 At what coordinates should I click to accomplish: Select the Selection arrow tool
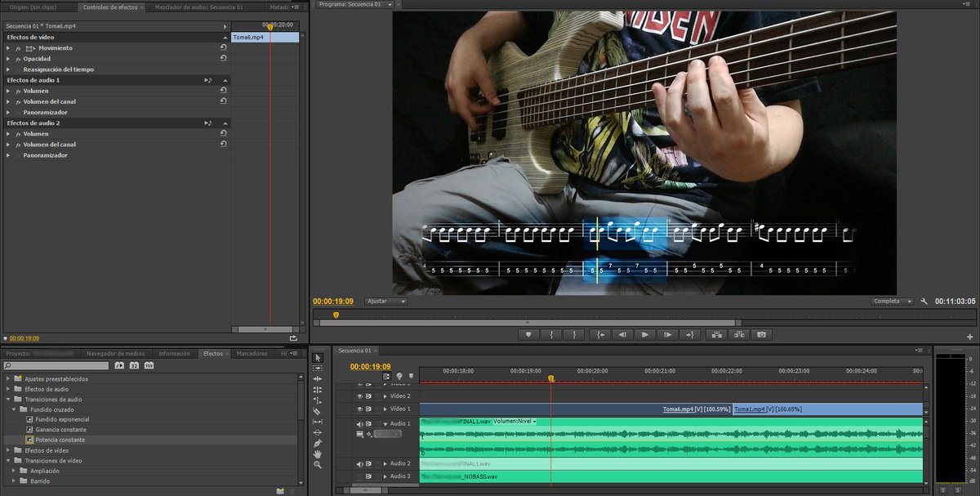point(318,357)
